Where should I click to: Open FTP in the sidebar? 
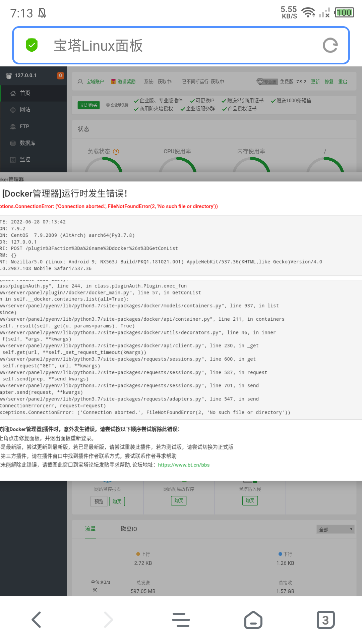[34, 126]
